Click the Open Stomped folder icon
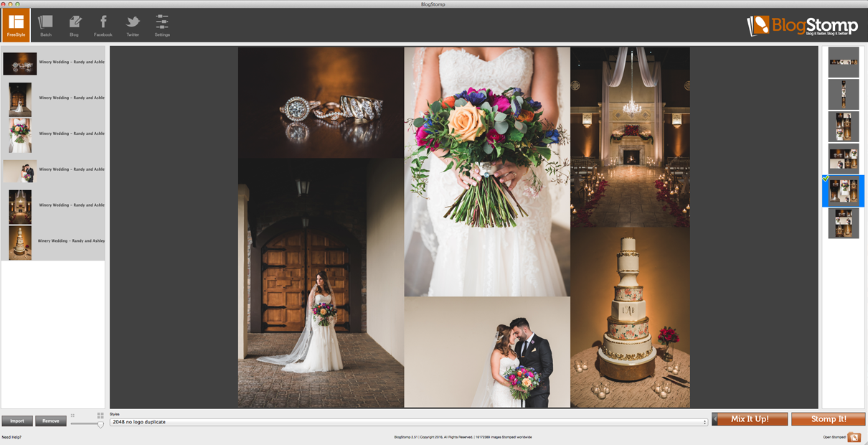 (x=854, y=436)
